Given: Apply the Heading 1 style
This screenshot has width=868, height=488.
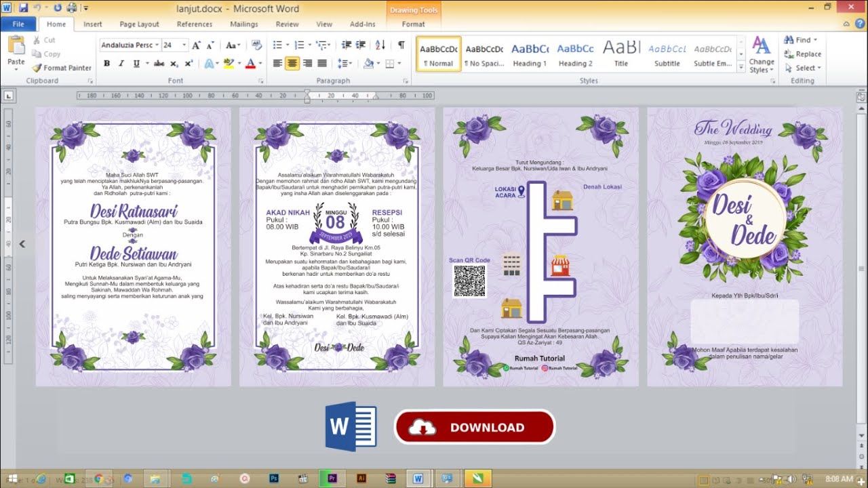Looking at the screenshot, I should coord(530,54).
